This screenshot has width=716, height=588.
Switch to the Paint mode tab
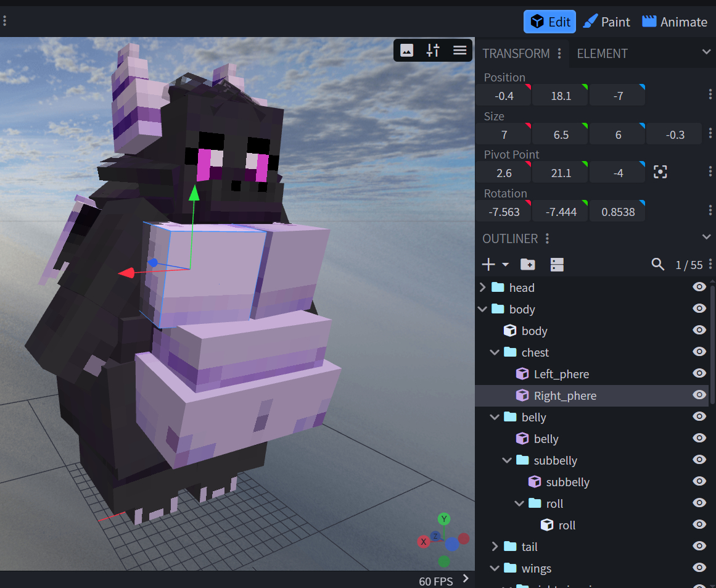tap(607, 22)
